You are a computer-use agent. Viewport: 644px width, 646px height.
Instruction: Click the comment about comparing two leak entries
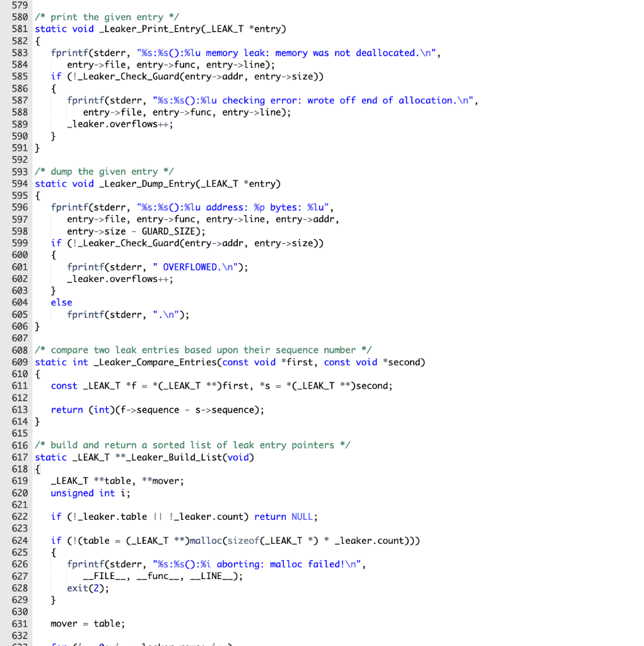click(x=203, y=350)
